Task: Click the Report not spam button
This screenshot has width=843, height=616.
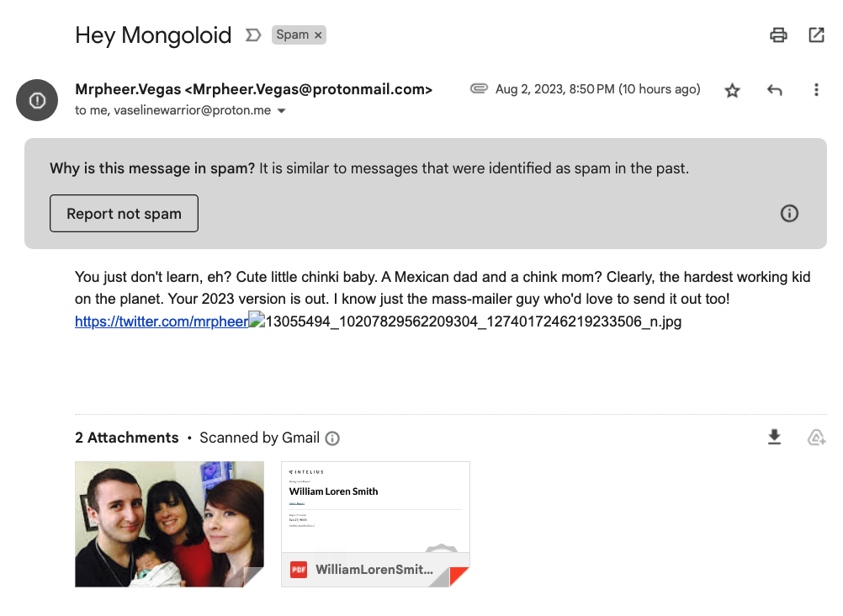Action: tap(125, 214)
